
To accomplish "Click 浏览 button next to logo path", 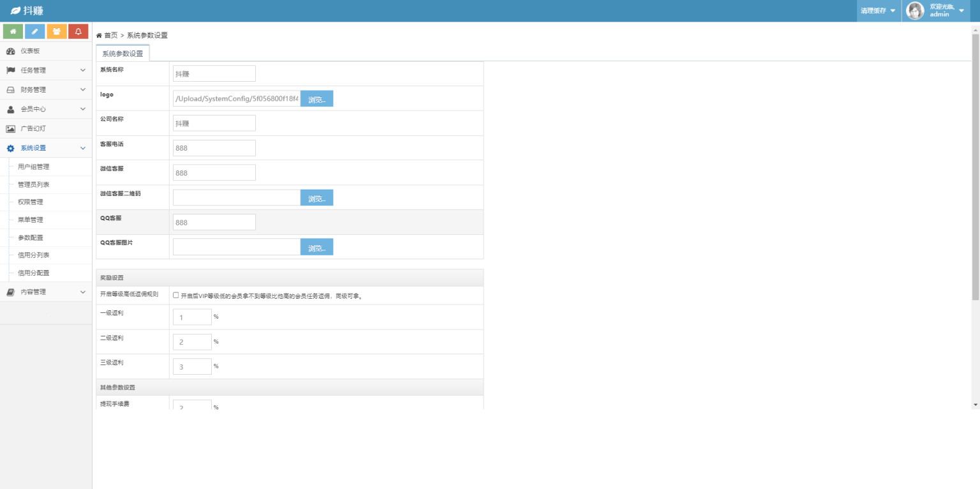I will click(x=316, y=99).
